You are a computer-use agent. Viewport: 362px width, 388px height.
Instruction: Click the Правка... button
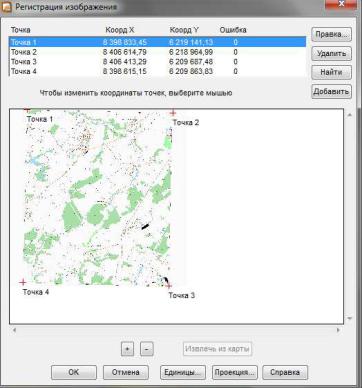(x=331, y=34)
